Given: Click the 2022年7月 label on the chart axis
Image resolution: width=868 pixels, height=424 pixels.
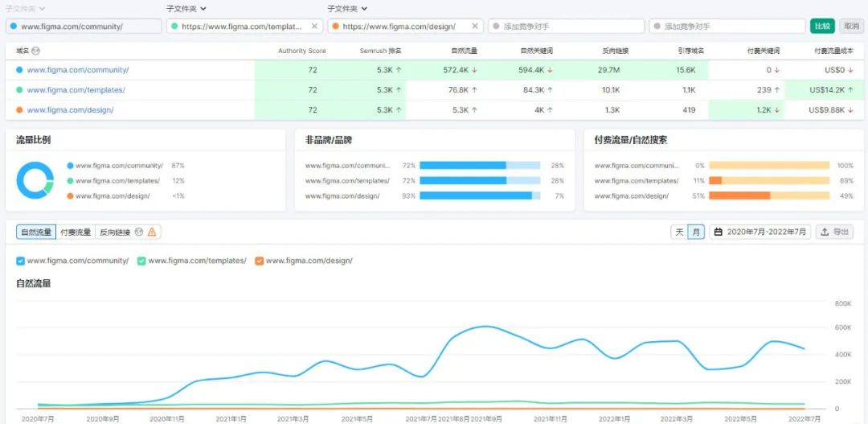Looking at the screenshot, I should (x=804, y=419).
